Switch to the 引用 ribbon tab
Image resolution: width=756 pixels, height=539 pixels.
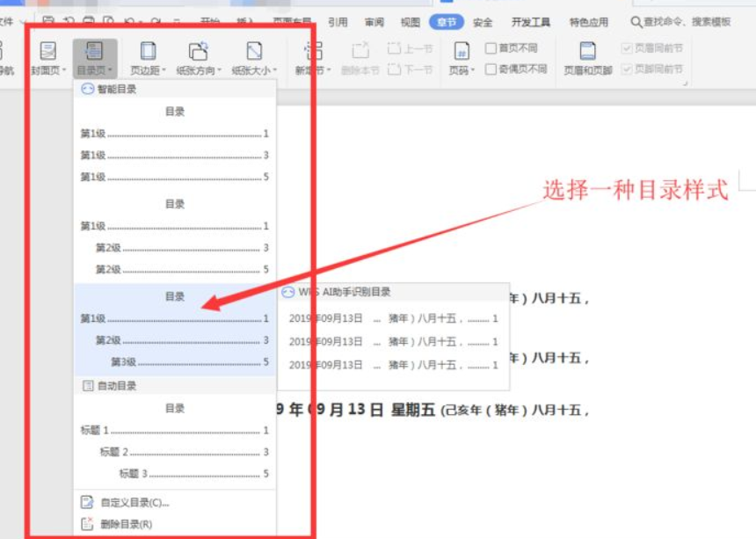(x=338, y=22)
